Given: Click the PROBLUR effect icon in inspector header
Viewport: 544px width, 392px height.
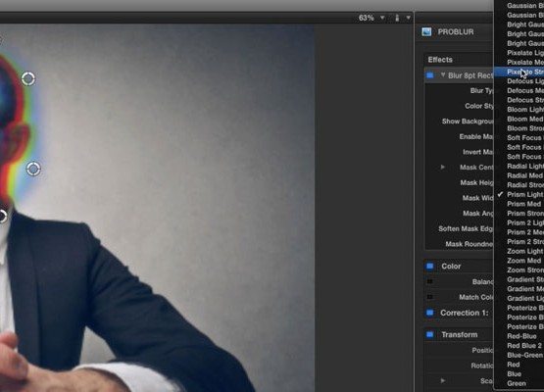Looking at the screenshot, I should click(426, 32).
